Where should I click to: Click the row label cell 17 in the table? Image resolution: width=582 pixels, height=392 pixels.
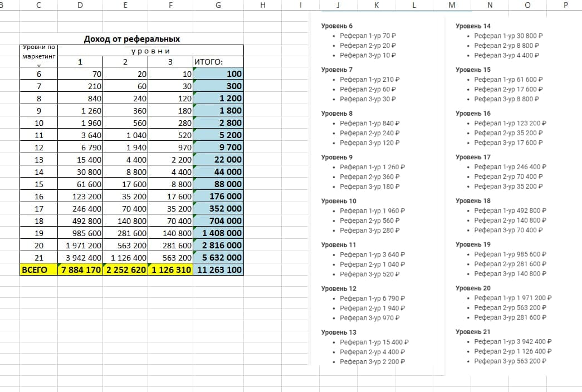(38, 209)
